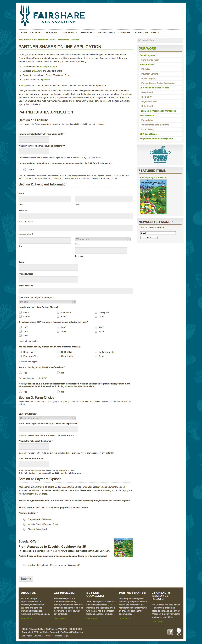202x644 pixels.
Task: Open the Cookbook menu item
Action: coord(124,33)
